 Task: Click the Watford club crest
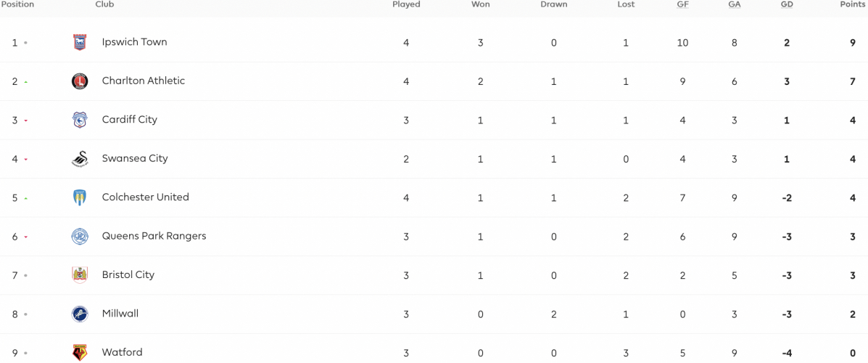(x=80, y=353)
